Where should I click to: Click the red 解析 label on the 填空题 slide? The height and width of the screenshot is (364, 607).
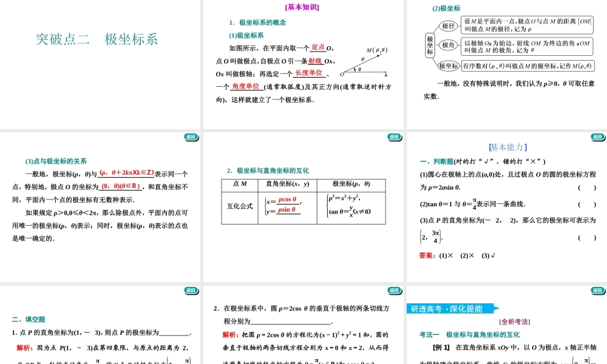[21, 348]
